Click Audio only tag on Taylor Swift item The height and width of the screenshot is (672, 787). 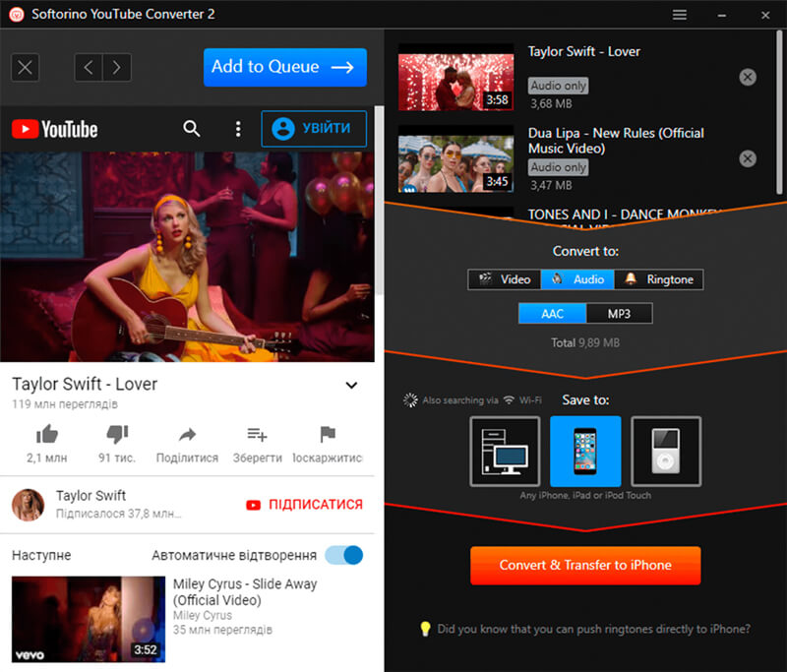coord(558,86)
